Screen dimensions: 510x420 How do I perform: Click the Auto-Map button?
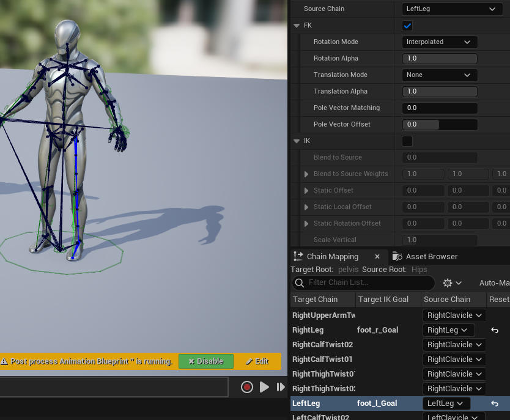click(493, 283)
